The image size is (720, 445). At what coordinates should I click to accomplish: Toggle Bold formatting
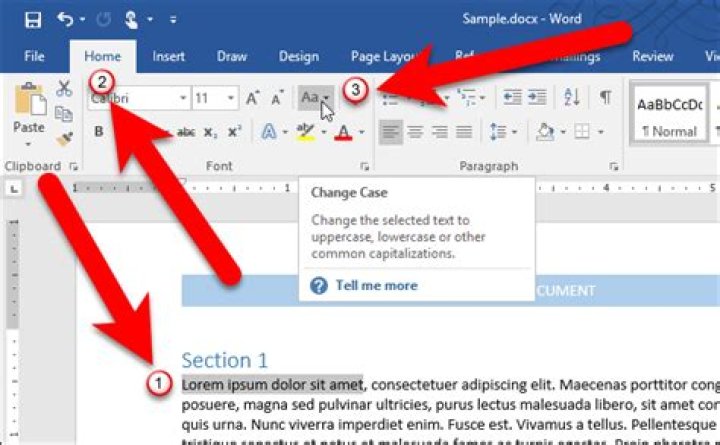coord(98,132)
